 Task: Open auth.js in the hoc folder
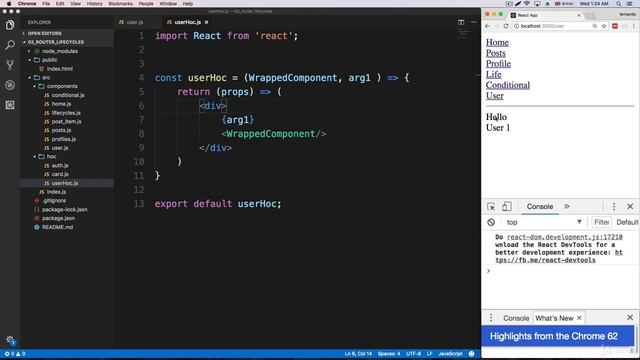click(60, 166)
